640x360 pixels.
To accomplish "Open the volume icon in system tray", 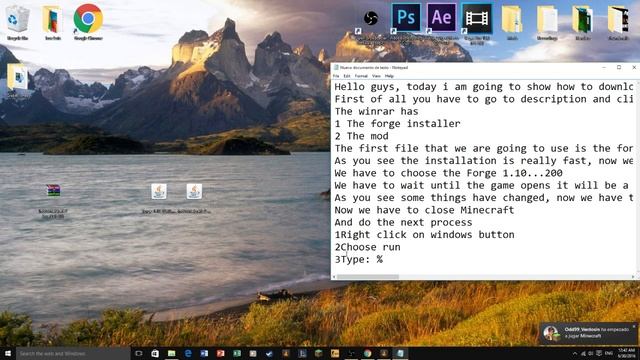I will [x=591, y=353].
